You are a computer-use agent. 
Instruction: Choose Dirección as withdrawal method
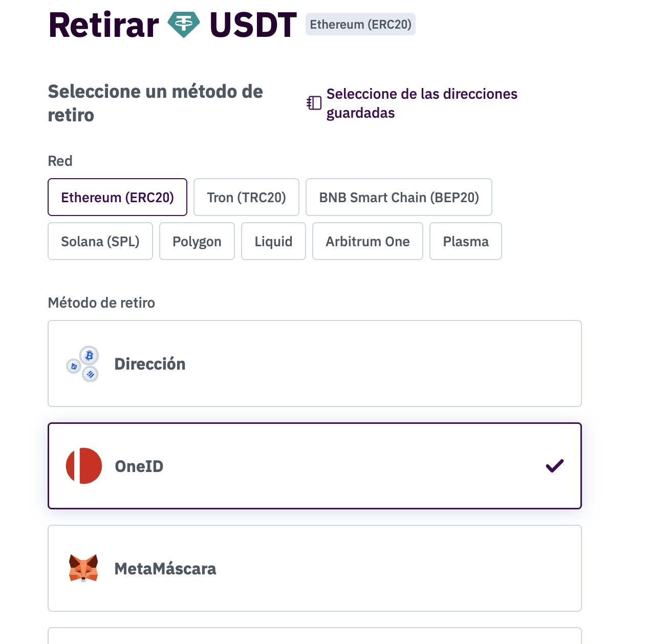[x=314, y=363]
